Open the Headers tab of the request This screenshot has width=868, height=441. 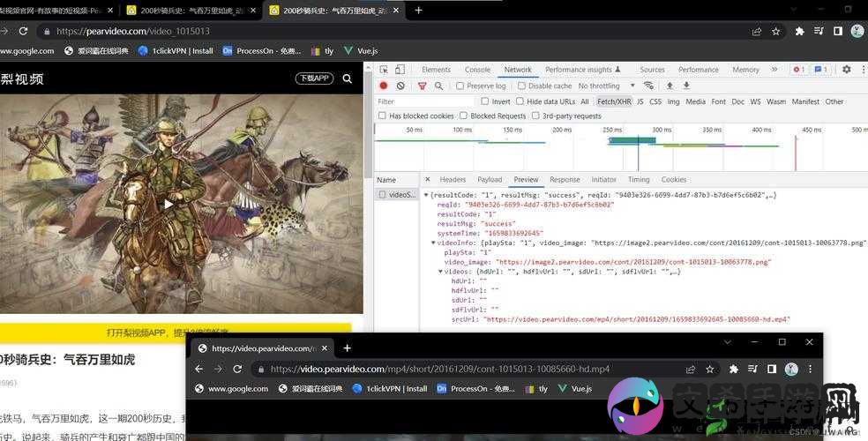(x=453, y=180)
